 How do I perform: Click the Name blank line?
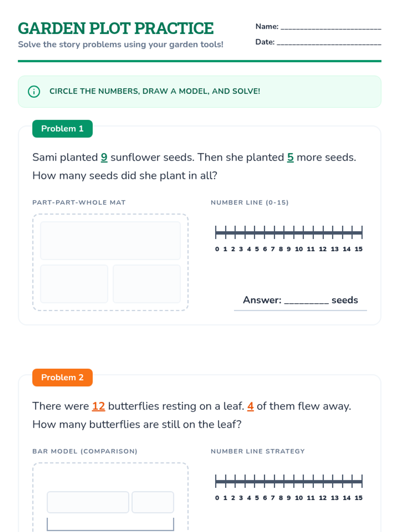[x=331, y=27]
